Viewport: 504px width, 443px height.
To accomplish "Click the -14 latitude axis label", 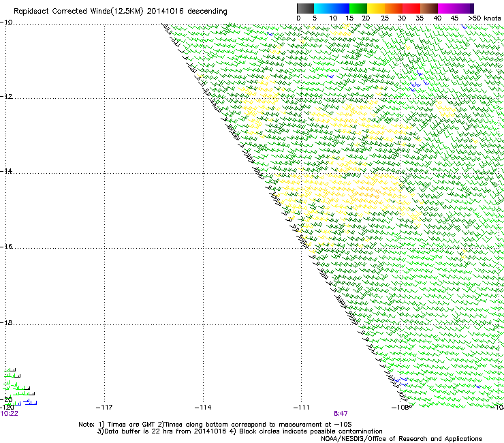I will (x=6, y=171).
